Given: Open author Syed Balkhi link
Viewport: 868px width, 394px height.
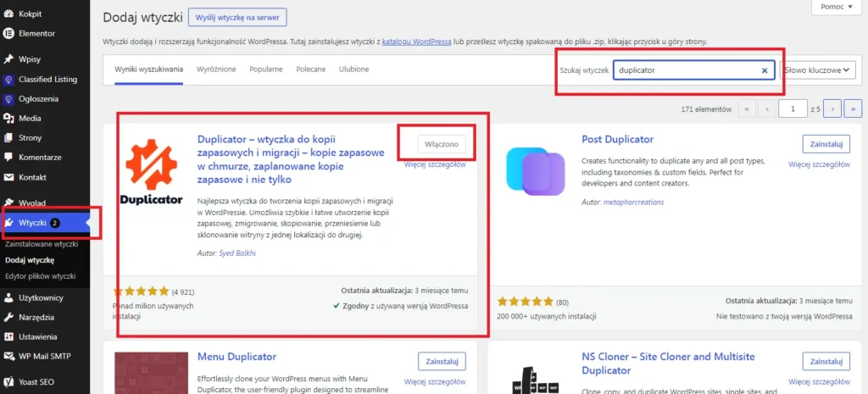Looking at the screenshot, I should (238, 253).
